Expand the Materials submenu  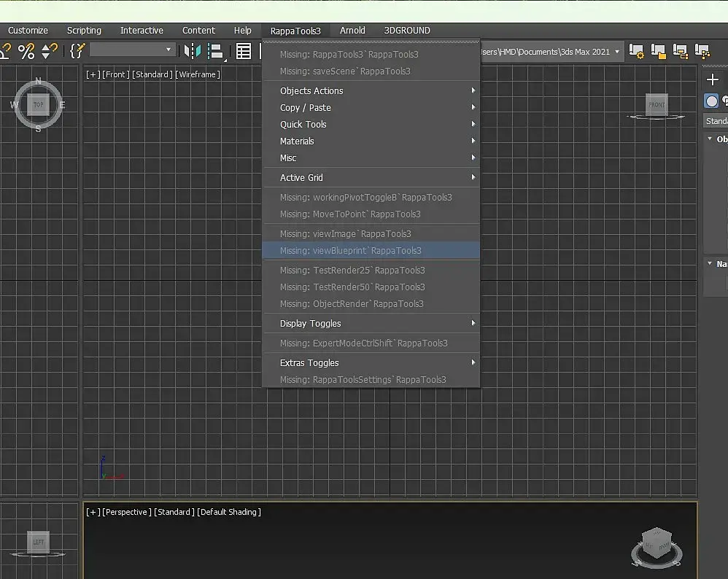371,141
